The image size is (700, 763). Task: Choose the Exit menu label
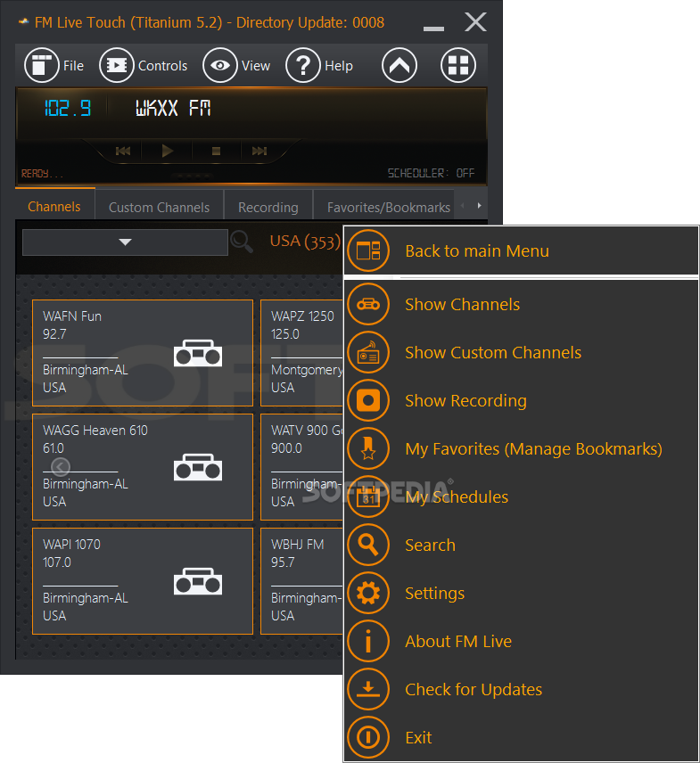tap(418, 738)
